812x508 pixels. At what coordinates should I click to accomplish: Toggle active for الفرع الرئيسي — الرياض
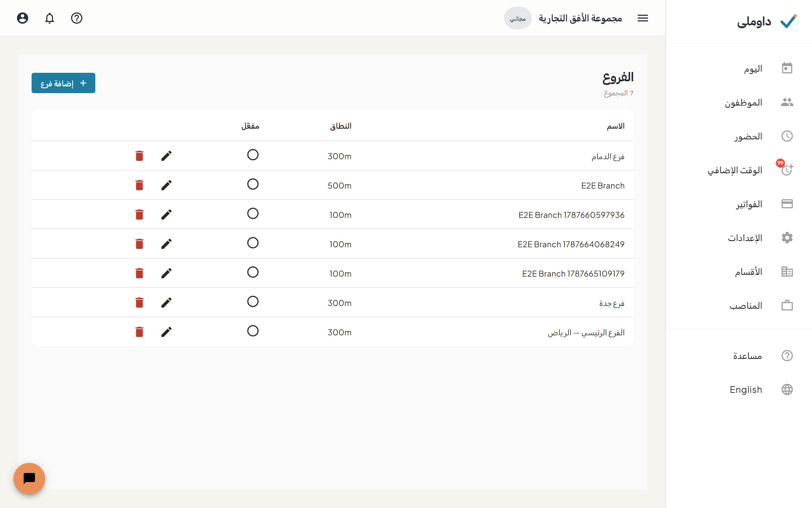(253, 331)
